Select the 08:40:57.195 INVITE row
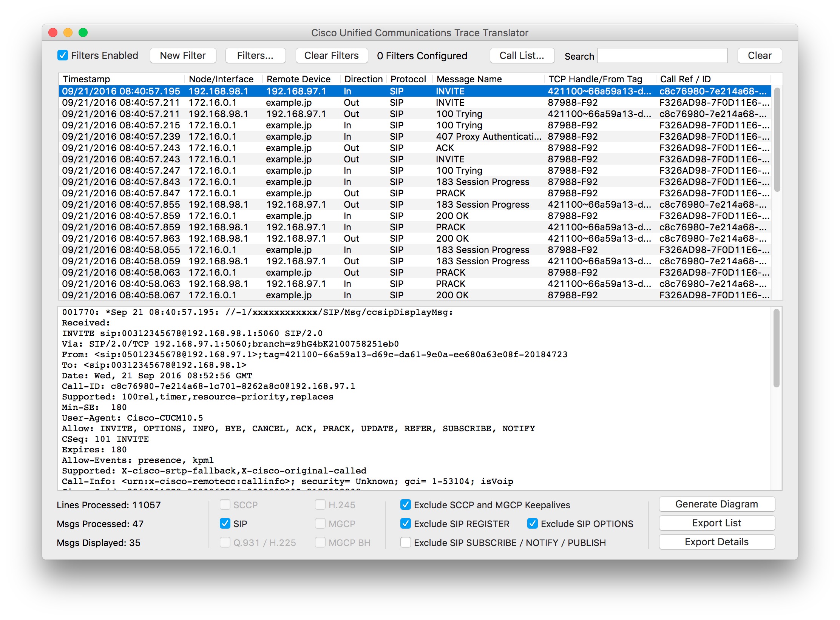 (415, 91)
